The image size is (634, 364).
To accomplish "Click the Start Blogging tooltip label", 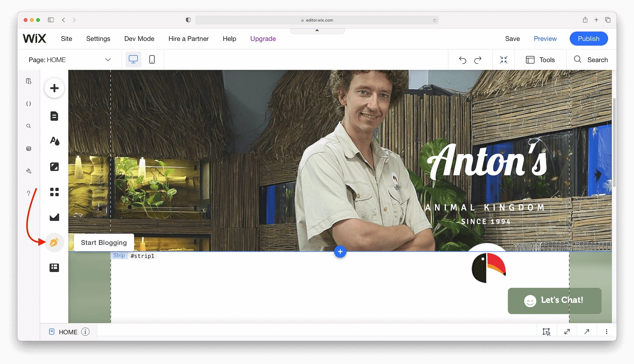I will pos(104,243).
